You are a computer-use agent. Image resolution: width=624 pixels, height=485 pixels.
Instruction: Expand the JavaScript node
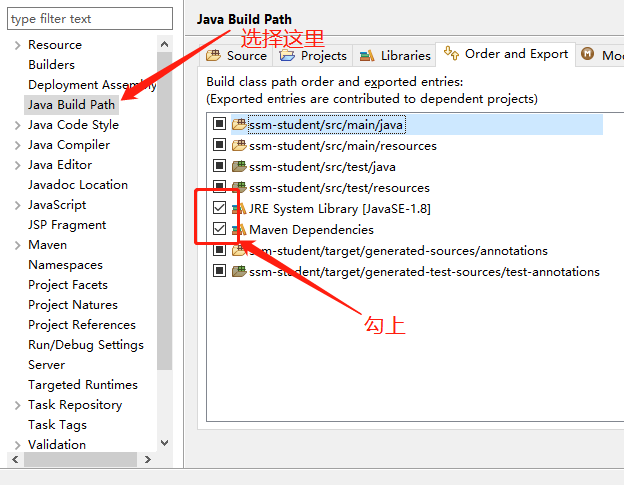click(x=17, y=205)
